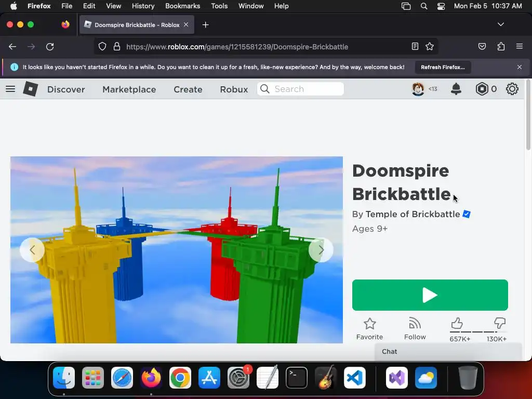The image size is (532, 399).
Task: Click the Doomspire towers game thumbnail
Action: point(177,250)
